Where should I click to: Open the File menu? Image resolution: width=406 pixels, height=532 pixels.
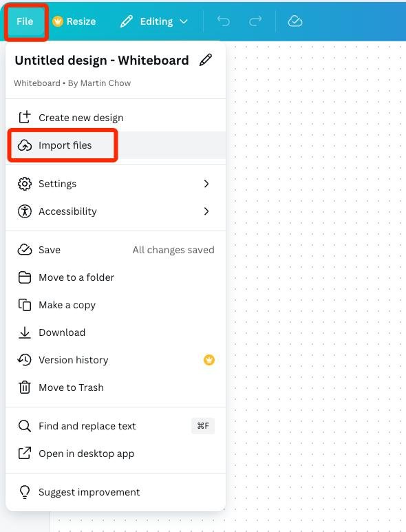tap(25, 21)
